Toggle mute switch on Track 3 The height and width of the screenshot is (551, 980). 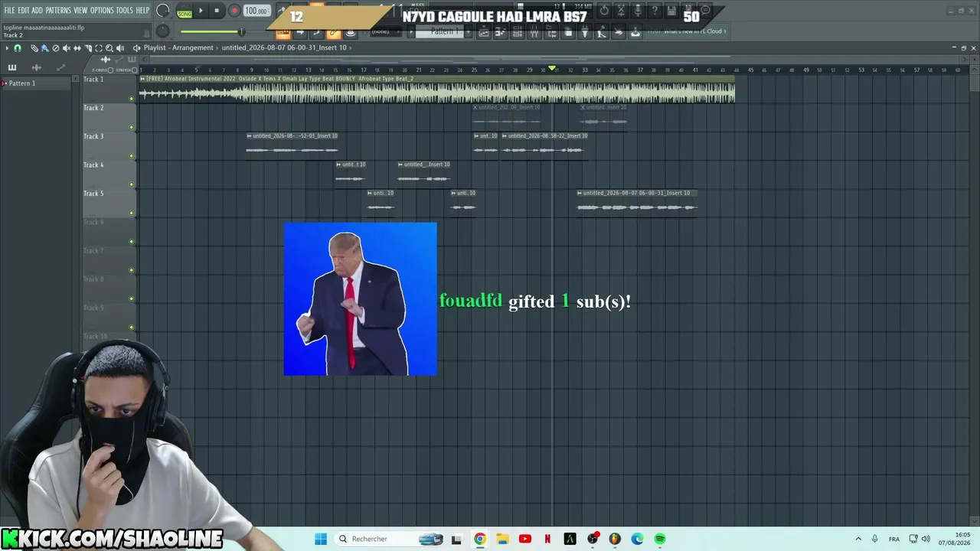[x=132, y=156]
